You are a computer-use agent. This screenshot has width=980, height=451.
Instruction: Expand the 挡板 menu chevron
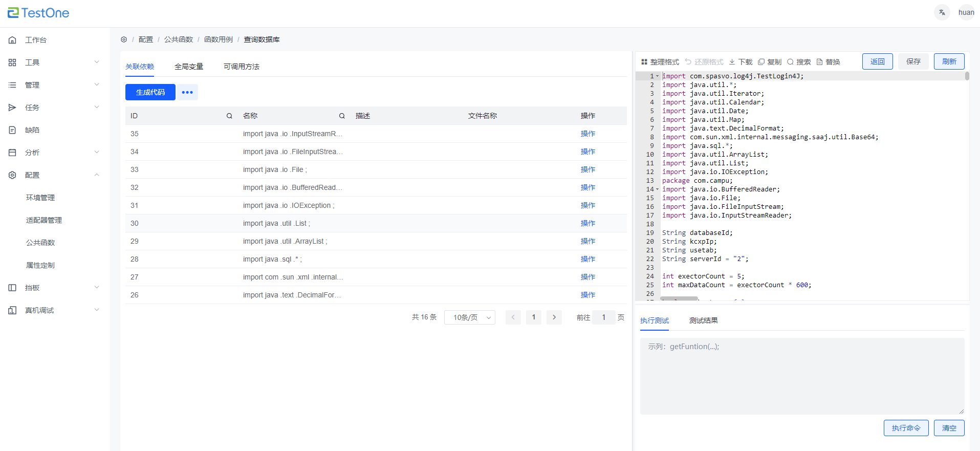tap(97, 287)
